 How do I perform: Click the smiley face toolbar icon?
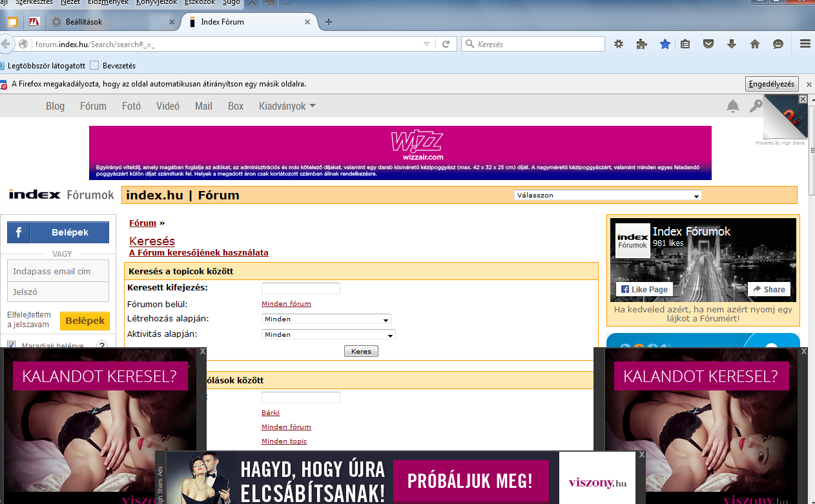tap(778, 44)
